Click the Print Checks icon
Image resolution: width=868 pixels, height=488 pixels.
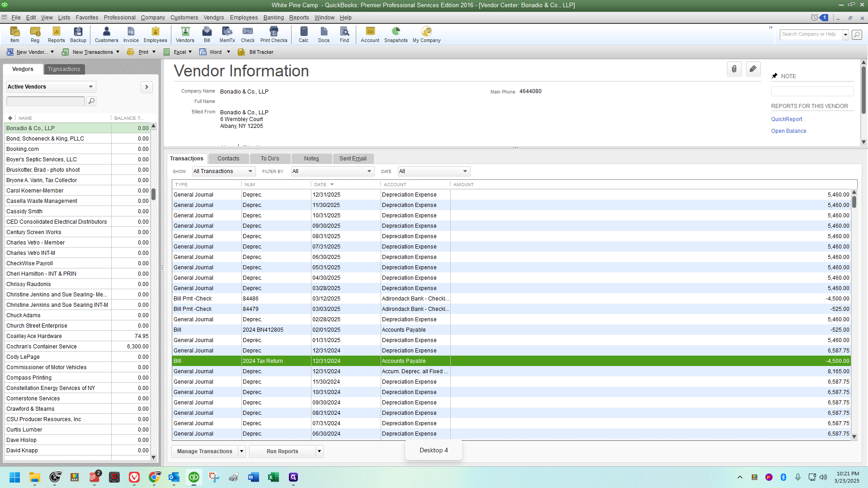[x=274, y=34]
